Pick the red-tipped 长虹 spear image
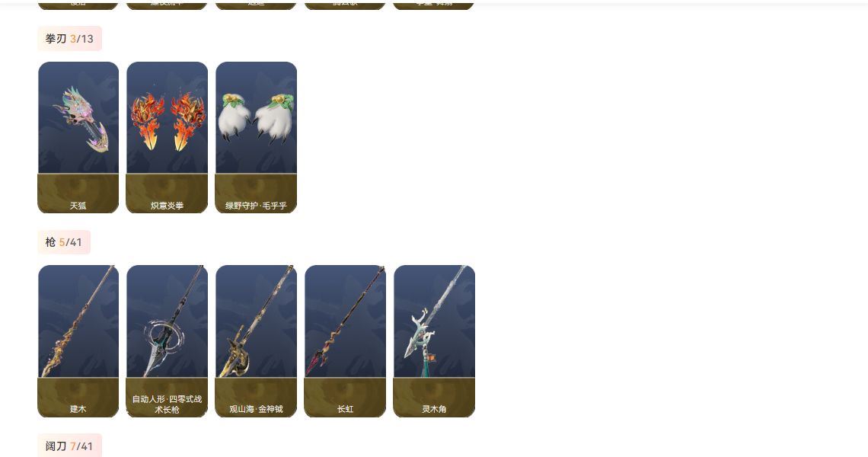Screen dimensions: 868x457 [x=346, y=321]
